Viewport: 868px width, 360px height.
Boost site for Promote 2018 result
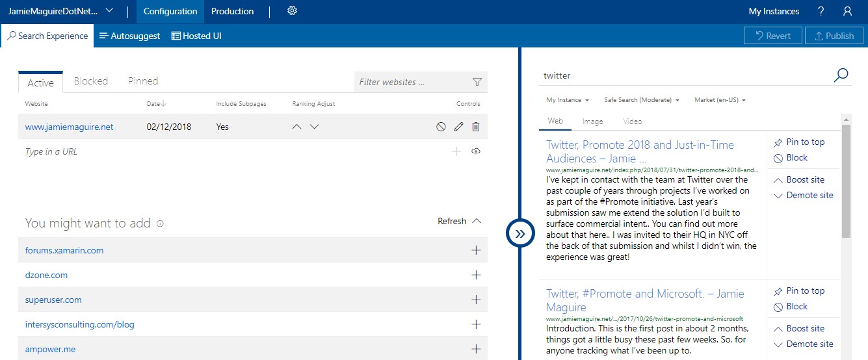pyautogui.click(x=799, y=179)
